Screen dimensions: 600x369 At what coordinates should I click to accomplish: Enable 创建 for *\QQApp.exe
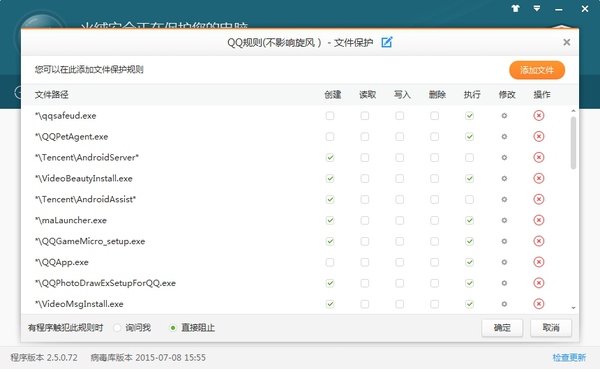[330, 262]
